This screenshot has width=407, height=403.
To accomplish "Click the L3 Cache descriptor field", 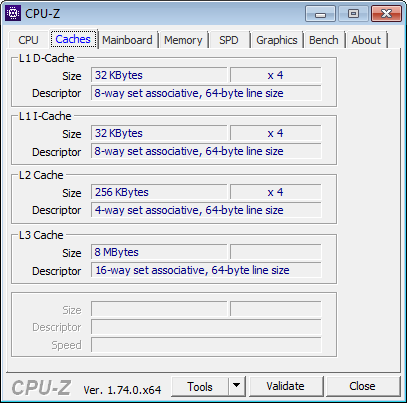I will click(x=206, y=270).
